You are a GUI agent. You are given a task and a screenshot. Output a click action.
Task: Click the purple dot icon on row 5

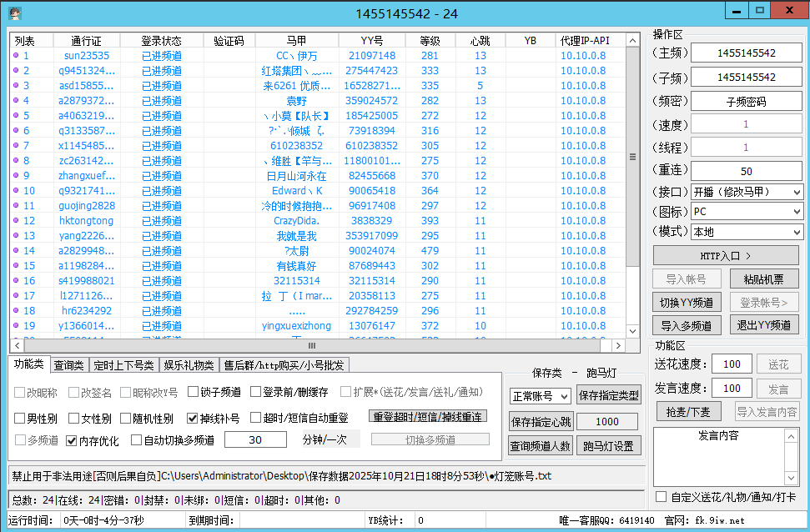[x=16, y=116]
